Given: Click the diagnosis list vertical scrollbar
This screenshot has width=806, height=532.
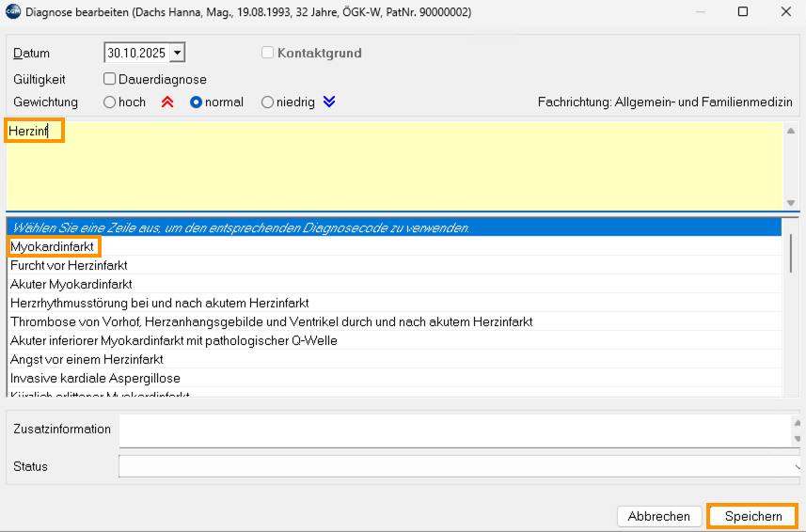Looking at the screenshot, I should pyautogui.click(x=791, y=253).
